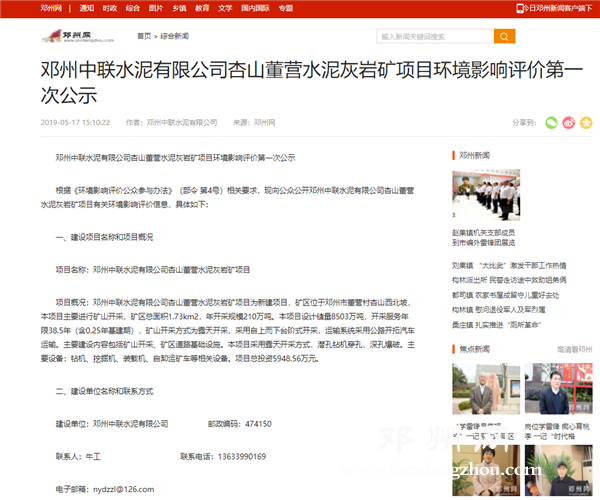The image size is (600, 500).
Task: Click the 焦点新闻 sidebar section heading
Action: (x=474, y=349)
